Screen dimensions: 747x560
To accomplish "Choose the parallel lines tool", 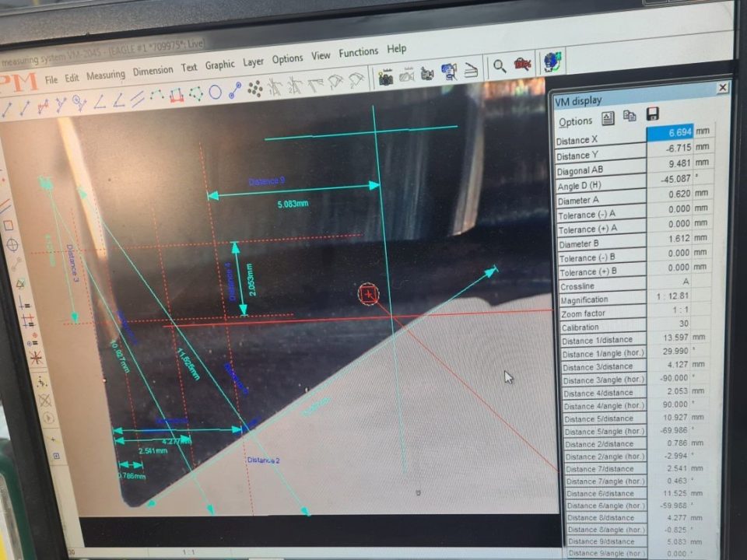I will (137, 99).
